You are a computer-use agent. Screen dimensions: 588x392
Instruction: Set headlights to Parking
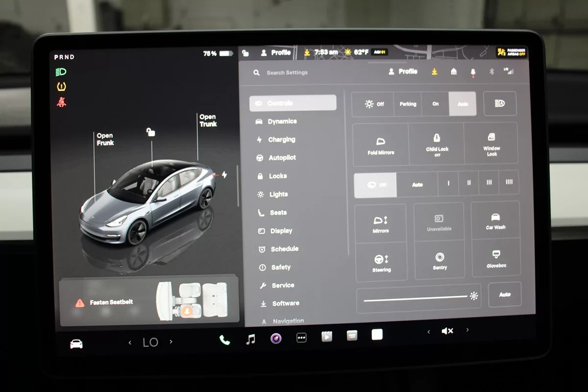pos(408,104)
